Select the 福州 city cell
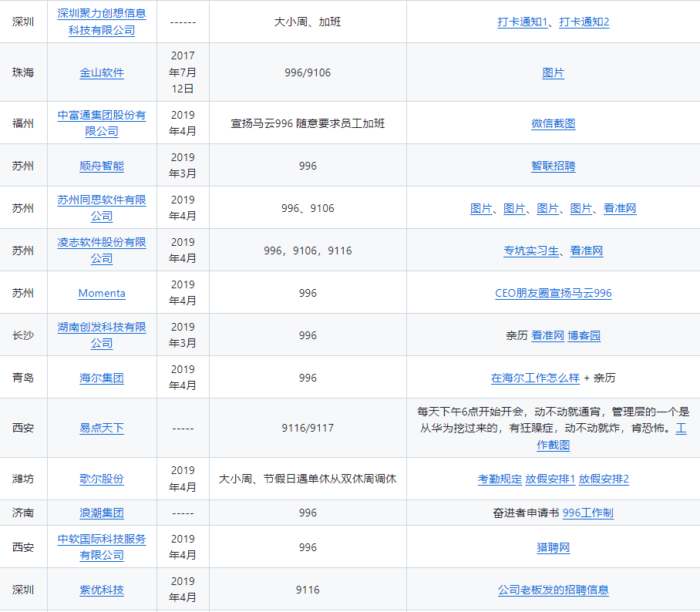 pyautogui.click(x=23, y=123)
